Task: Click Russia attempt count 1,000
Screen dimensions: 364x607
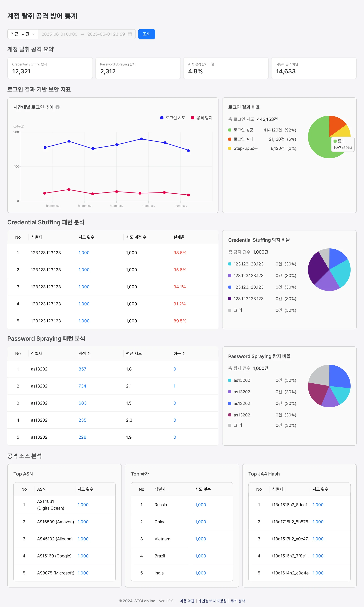Action: pos(200,505)
